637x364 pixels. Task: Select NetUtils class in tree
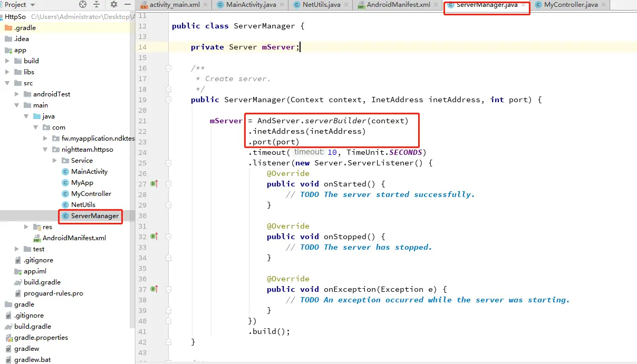pyautogui.click(x=79, y=205)
